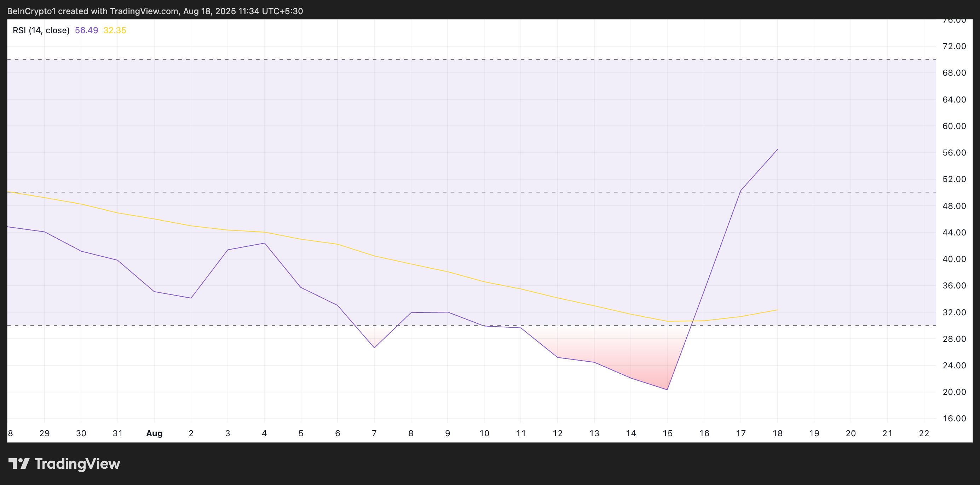Click the 15 date label on time axis
The width and height of the screenshot is (980, 485).
668,433
